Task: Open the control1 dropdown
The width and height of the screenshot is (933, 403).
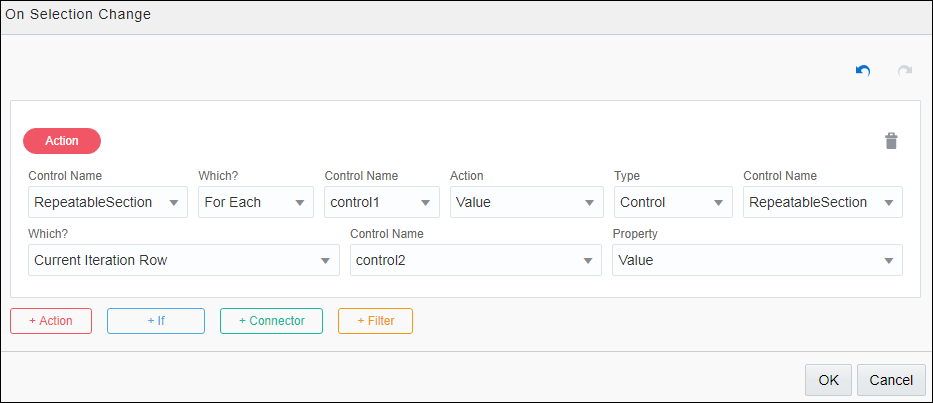Action: click(x=381, y=202)
